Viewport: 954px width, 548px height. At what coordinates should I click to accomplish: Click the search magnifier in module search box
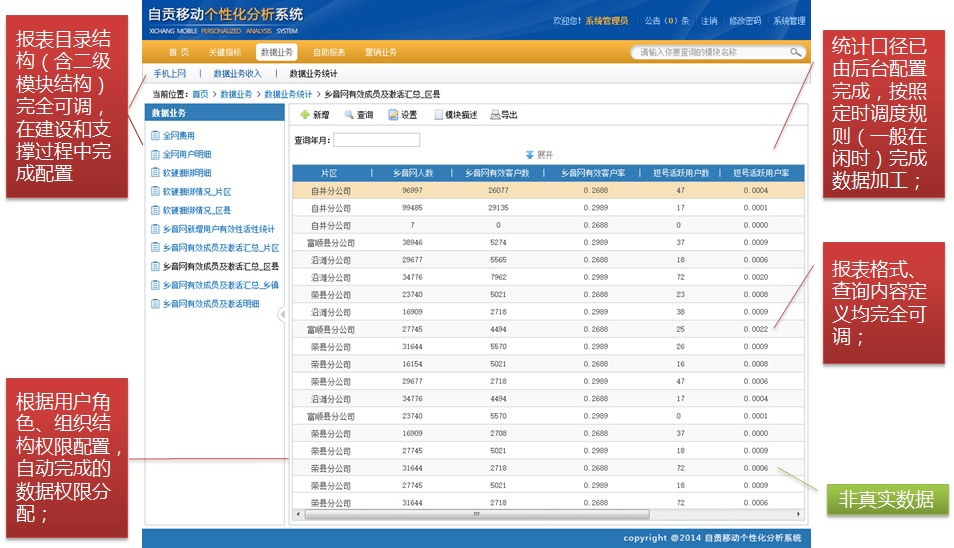(x=795, y=52)
